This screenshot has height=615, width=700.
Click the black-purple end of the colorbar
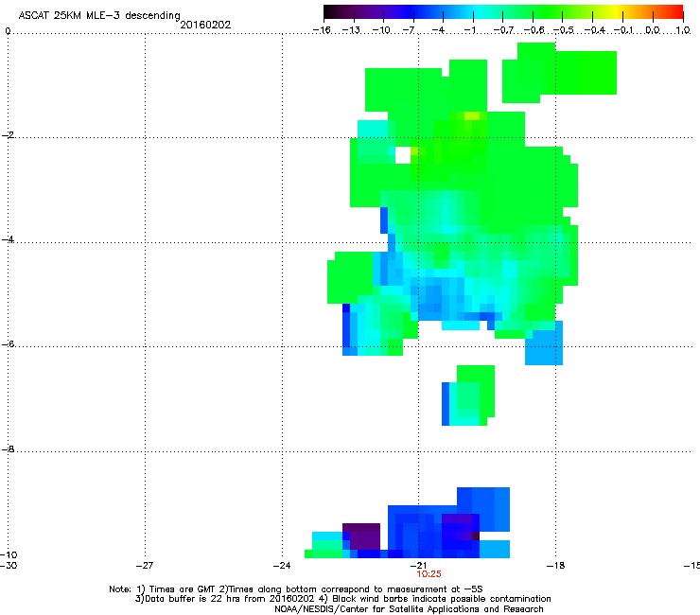click(333, 11)
